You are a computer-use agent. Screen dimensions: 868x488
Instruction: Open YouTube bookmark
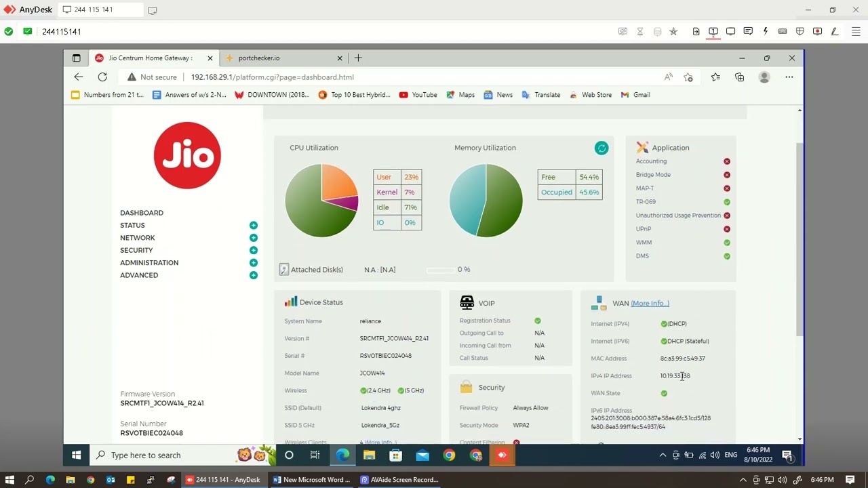tap(418, 95)
